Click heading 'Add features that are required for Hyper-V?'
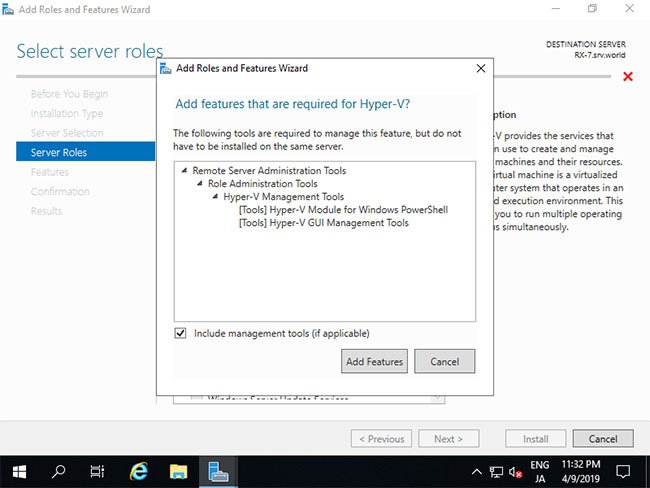This screenshot has height=488, width=650. click(x=293, y=104)
